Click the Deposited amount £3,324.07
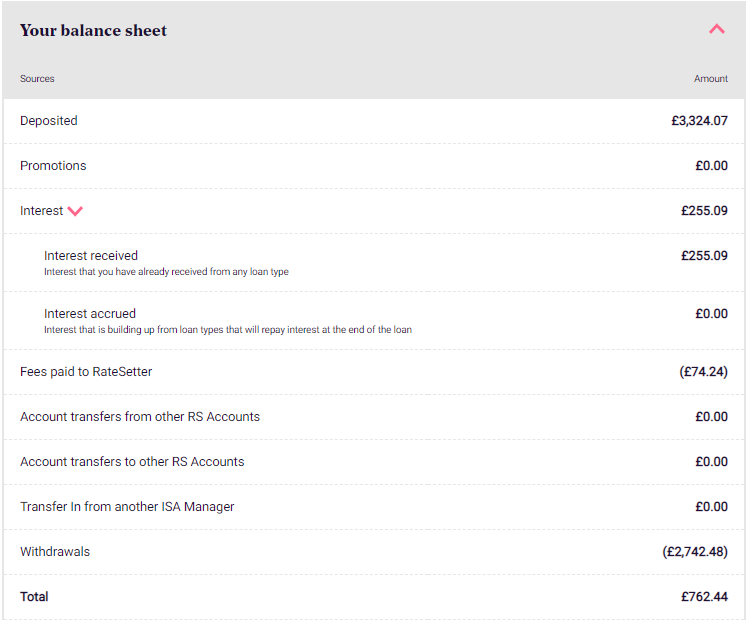The height and width of the screenshot is (620, 746). [699, 121]
